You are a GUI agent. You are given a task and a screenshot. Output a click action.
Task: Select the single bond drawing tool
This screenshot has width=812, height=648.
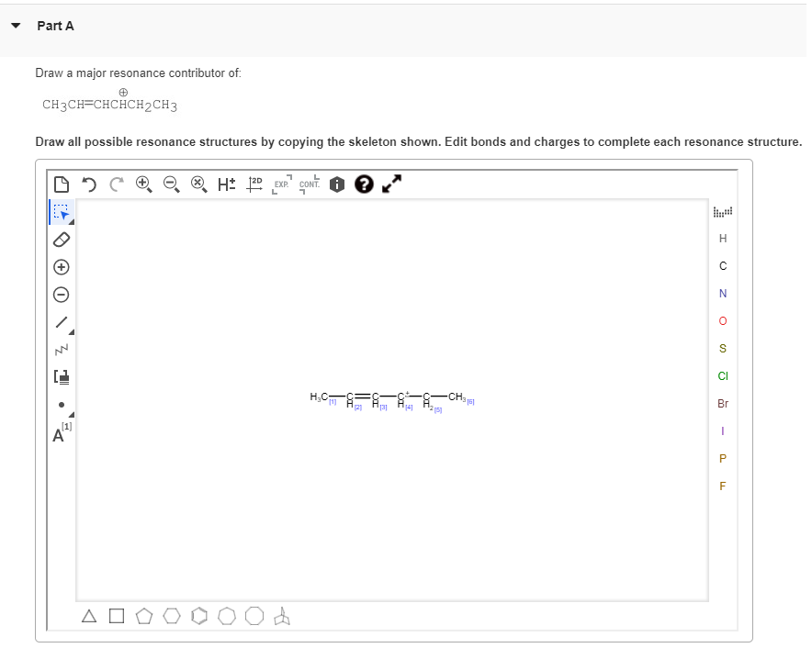tap(61, 321)
